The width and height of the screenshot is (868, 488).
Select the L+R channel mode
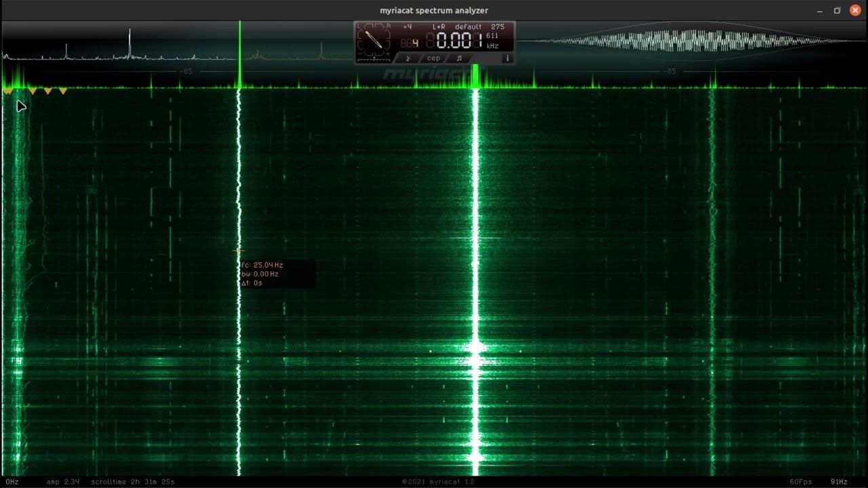439,27
